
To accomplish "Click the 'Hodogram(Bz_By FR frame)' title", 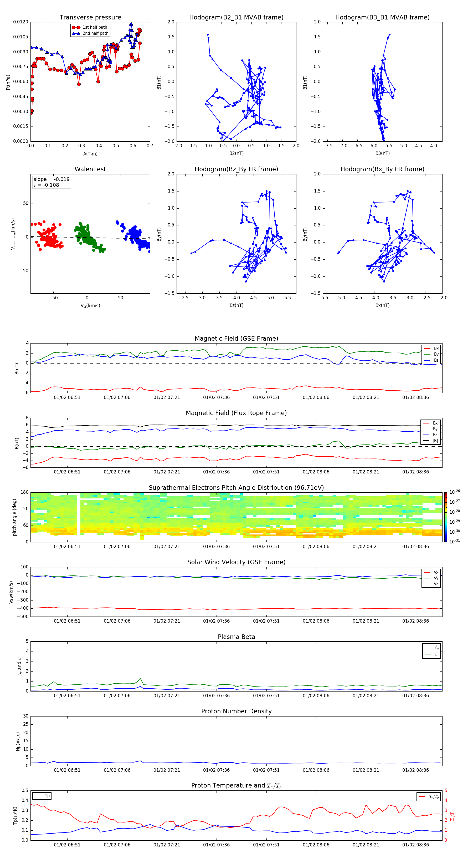I will (236, 169).
